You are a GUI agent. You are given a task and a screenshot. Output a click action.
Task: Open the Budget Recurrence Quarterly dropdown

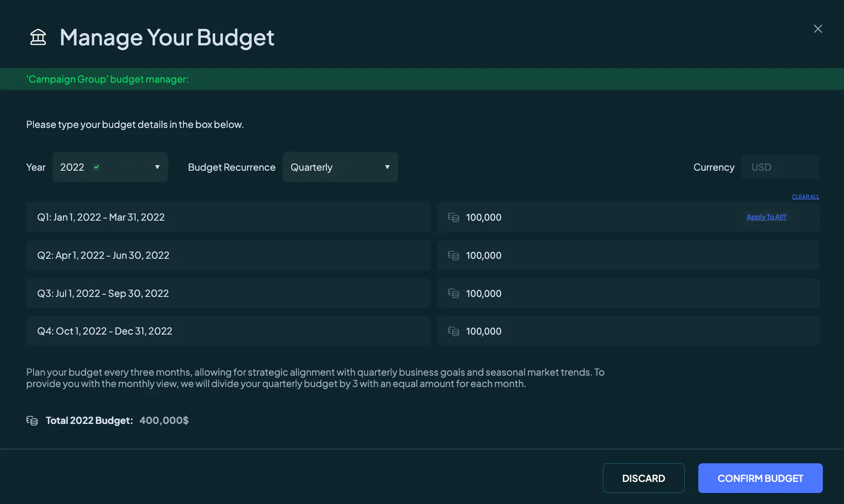[x=340, y=167]
